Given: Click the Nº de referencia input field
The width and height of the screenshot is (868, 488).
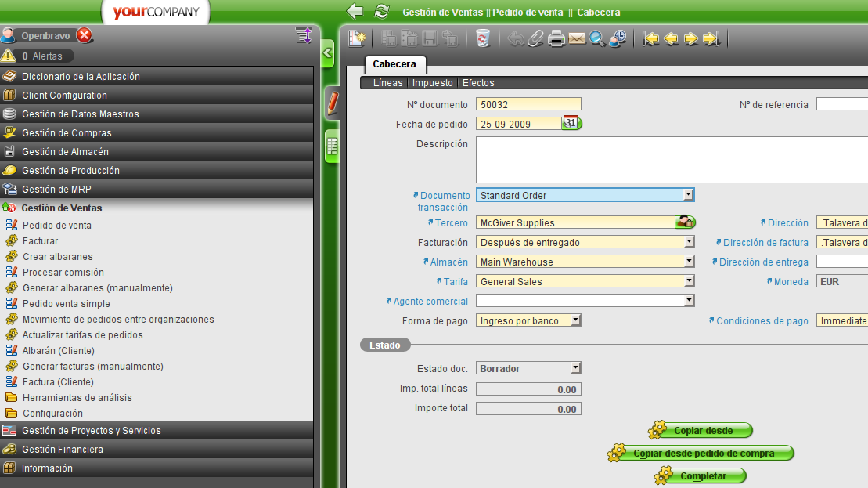Looking at the screenshot, I should point(842,104).
